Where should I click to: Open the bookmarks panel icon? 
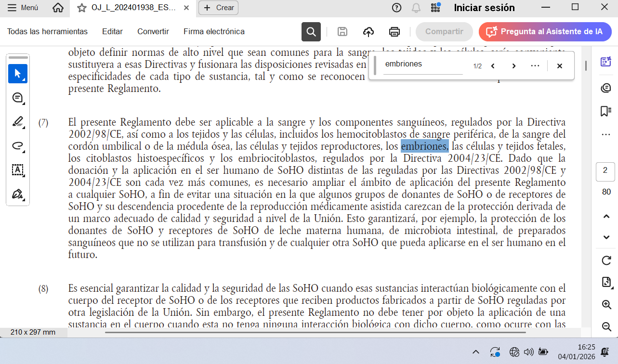(606, 111)
